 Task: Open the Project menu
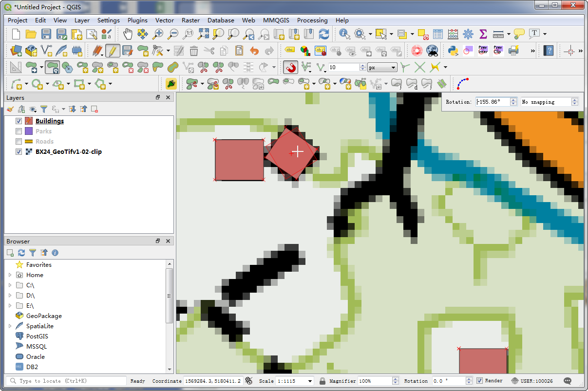tap(18, 20)
